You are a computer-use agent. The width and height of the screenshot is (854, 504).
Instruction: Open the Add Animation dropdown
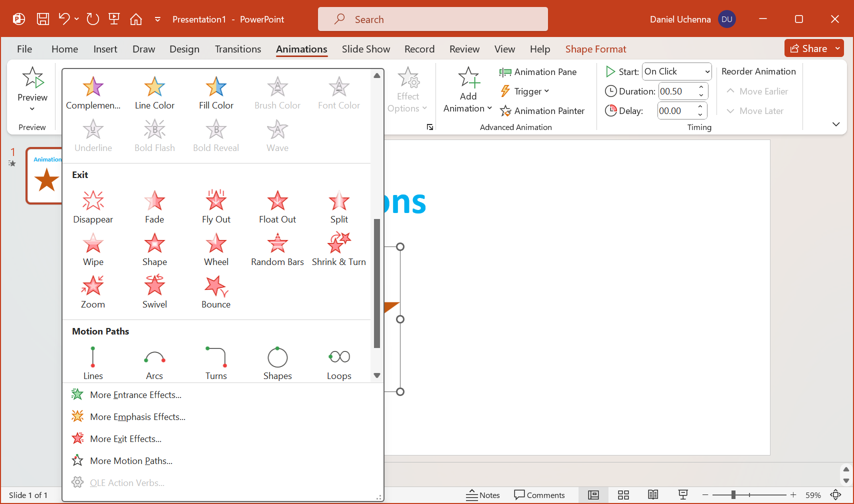pos(468,90)
